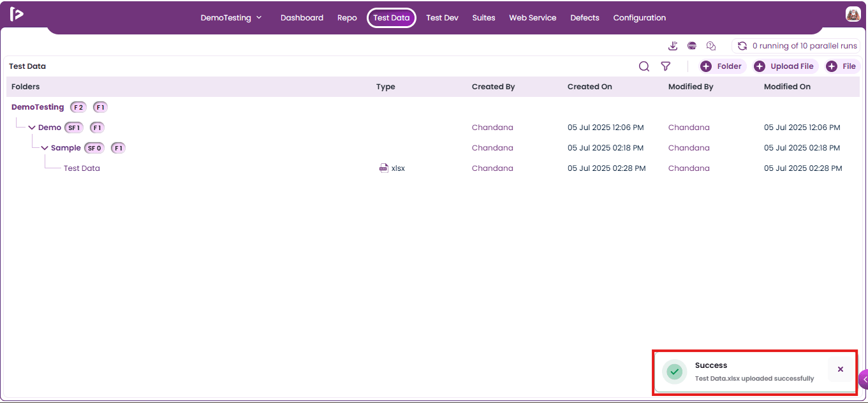Open the help chat bubbles icon

[711, 46]
